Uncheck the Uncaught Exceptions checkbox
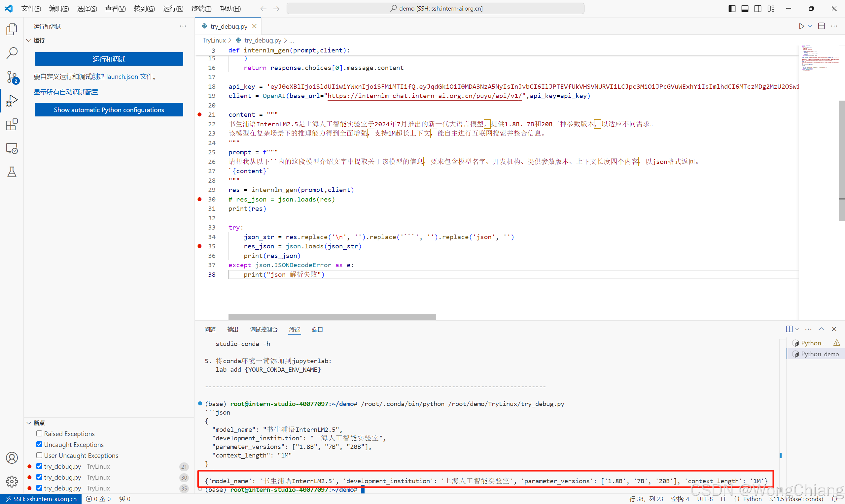Image resolution: width=845 pixels, height=504 pixels. (39, 445)
